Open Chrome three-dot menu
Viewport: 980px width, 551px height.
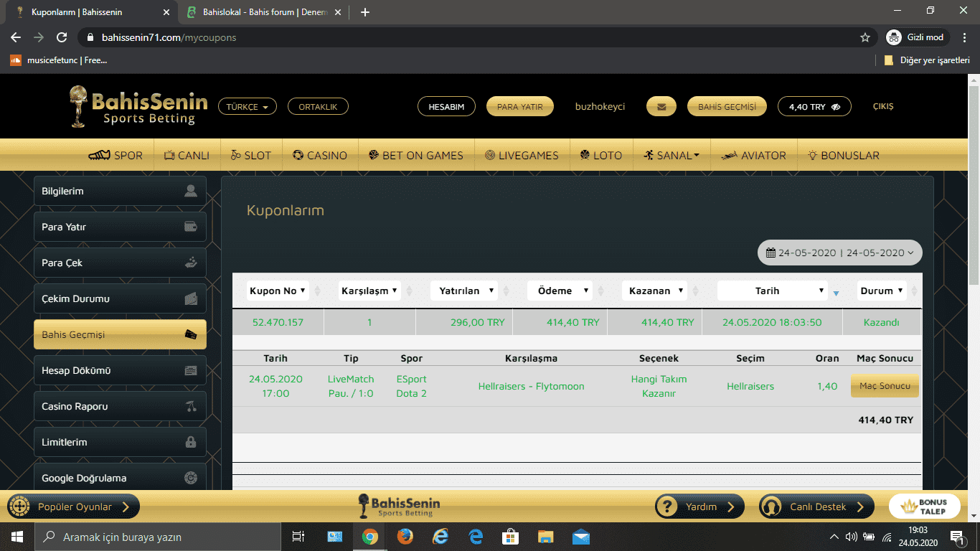coord(964,37)
